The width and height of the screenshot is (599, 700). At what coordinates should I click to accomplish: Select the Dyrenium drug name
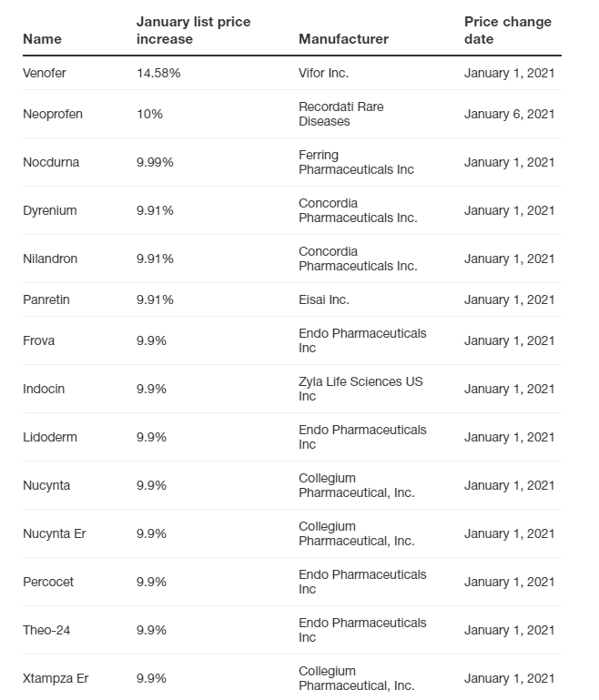click(x=50, y=210)
